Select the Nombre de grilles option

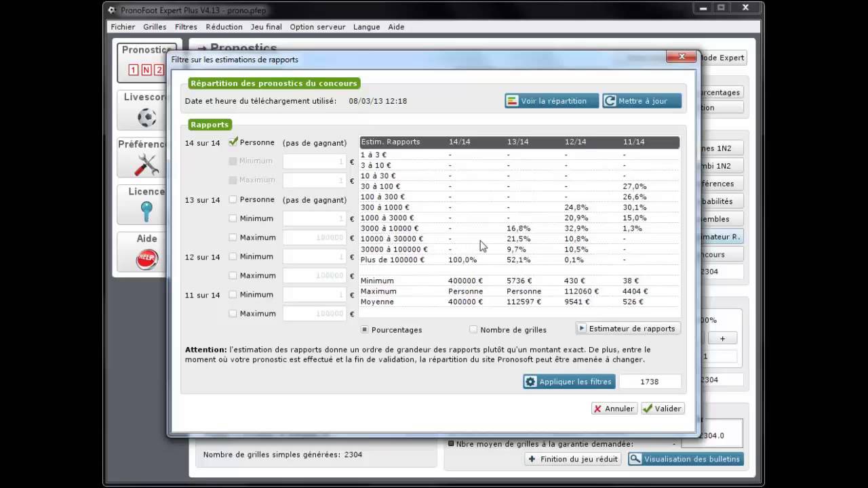(473, 330)
